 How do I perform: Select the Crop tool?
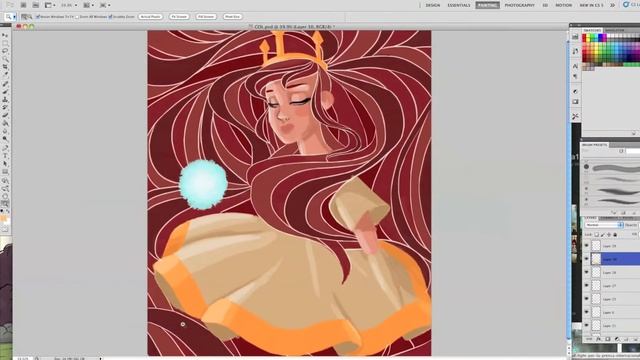click(x=5, y=67)
